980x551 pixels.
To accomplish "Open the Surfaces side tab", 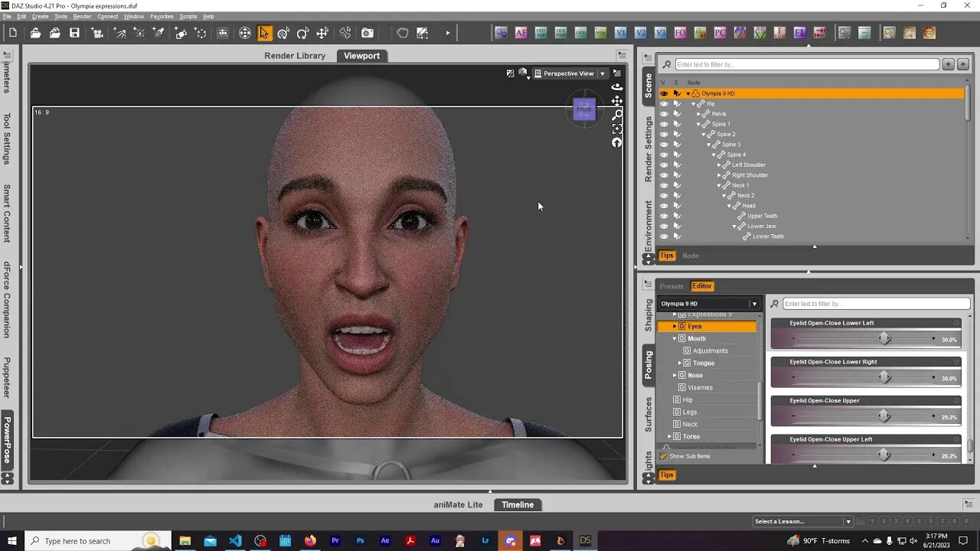I will [x=648, y=414].
